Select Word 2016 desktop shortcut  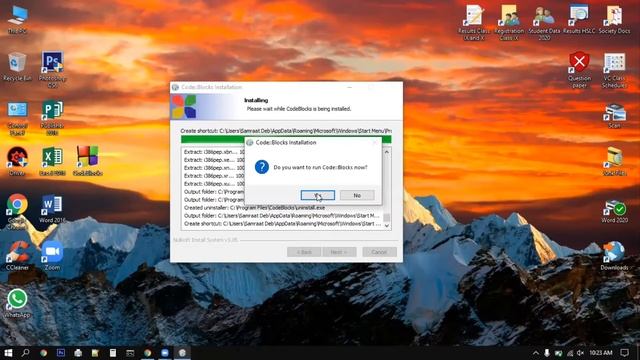52,209
